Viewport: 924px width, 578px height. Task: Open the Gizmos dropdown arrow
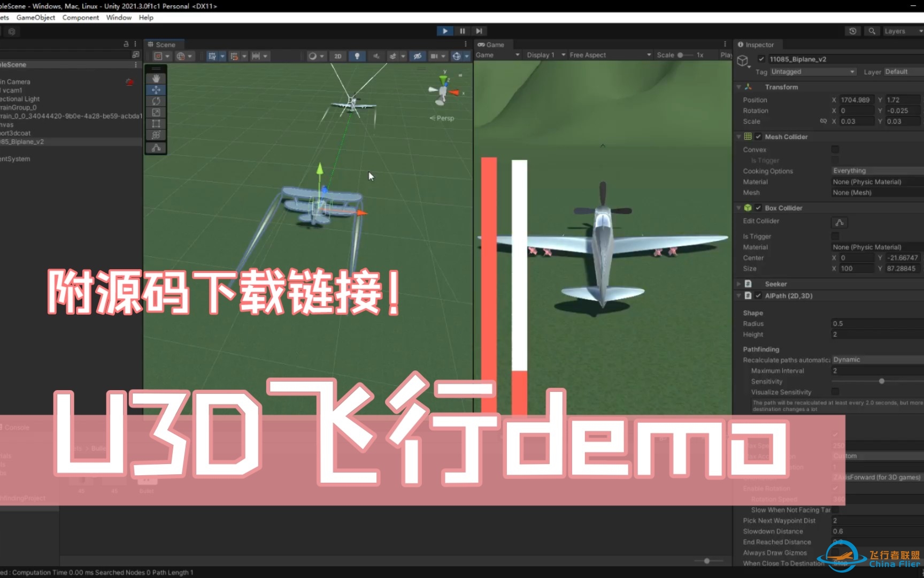[467, 56]
